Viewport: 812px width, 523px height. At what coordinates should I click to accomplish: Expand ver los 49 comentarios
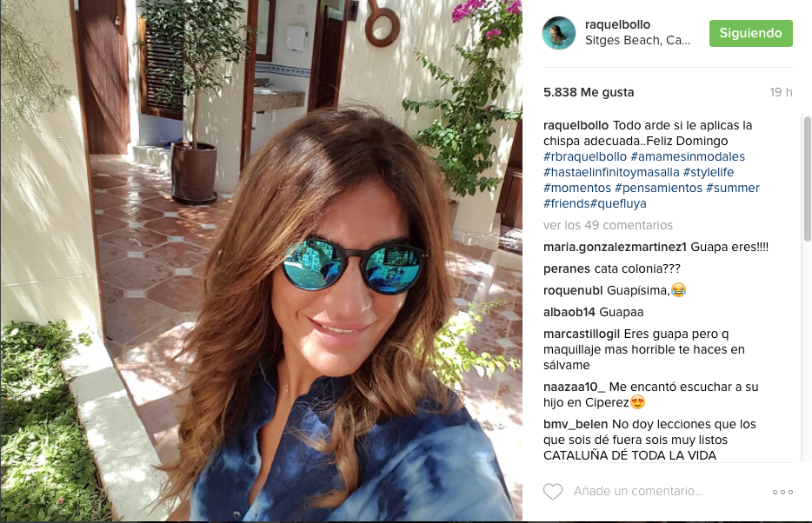point(608,225)
